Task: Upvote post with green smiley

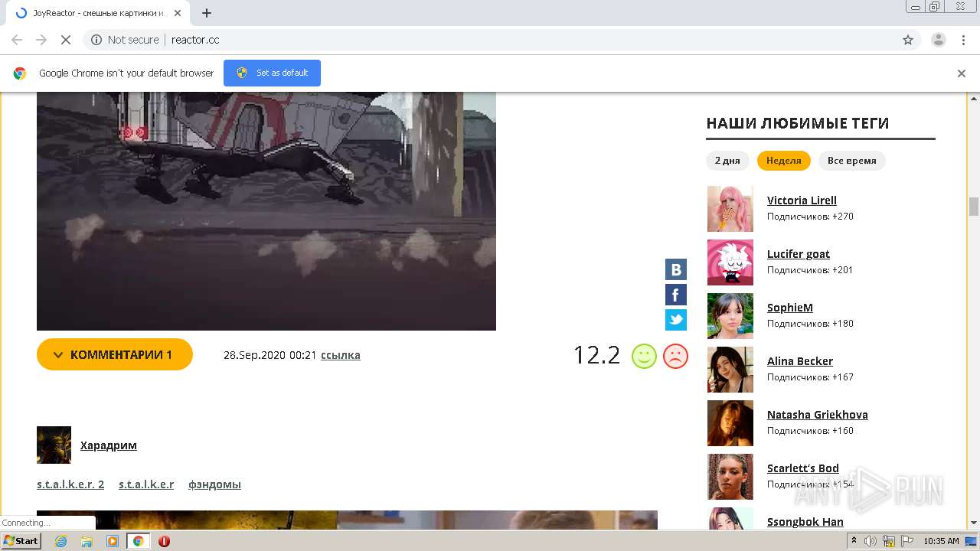Action: pyautogui.click(x=644, y=356)
